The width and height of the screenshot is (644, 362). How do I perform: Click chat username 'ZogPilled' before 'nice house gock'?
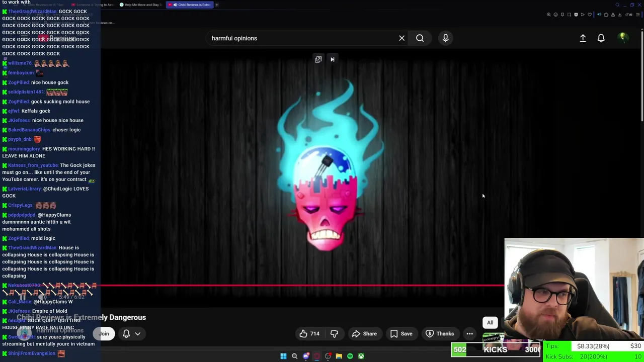18,82
